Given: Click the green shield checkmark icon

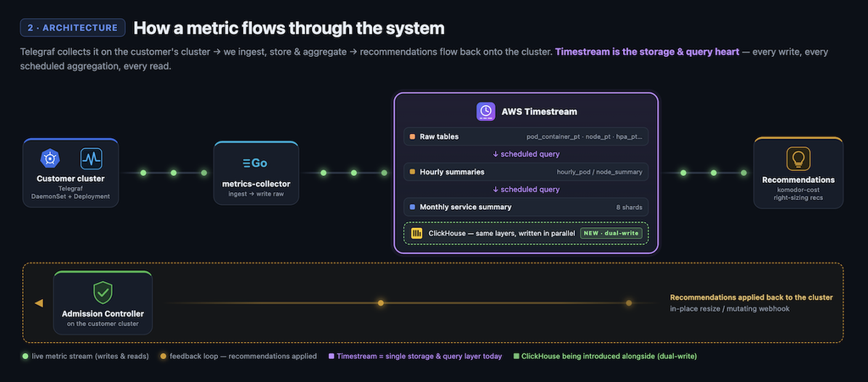Looking at the screenshot, I should click(x=103, y=292).
